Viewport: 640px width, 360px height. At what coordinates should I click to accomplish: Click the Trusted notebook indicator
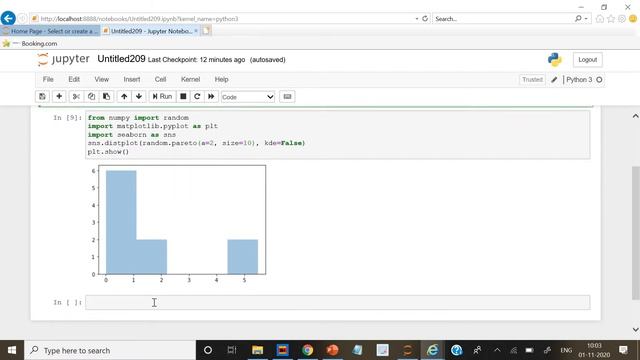point(532,80)
